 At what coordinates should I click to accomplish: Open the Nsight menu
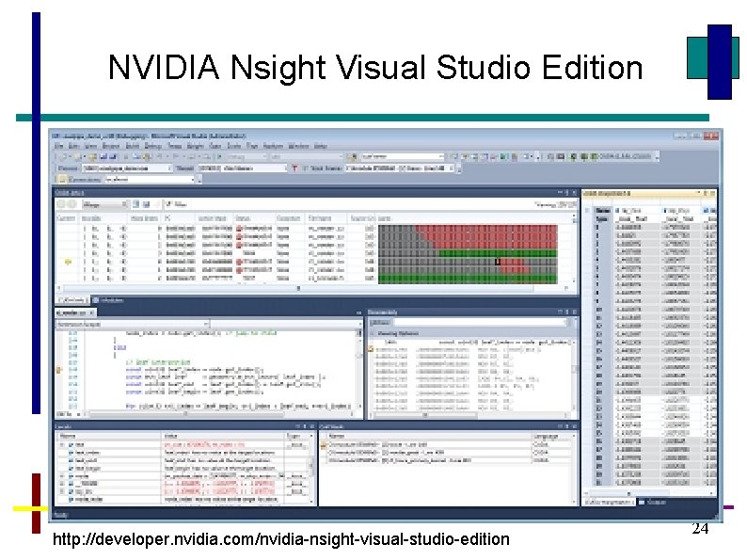195,146
